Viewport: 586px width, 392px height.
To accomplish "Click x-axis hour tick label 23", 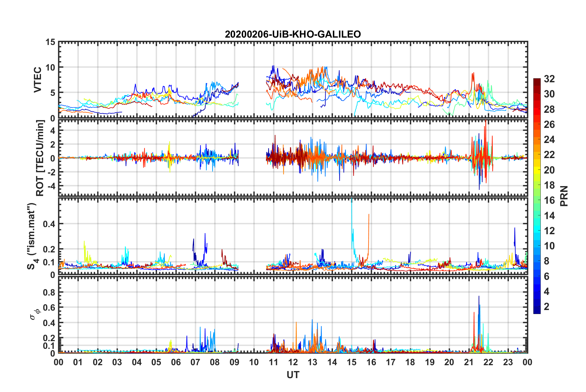I will click(x=508, y=362).
